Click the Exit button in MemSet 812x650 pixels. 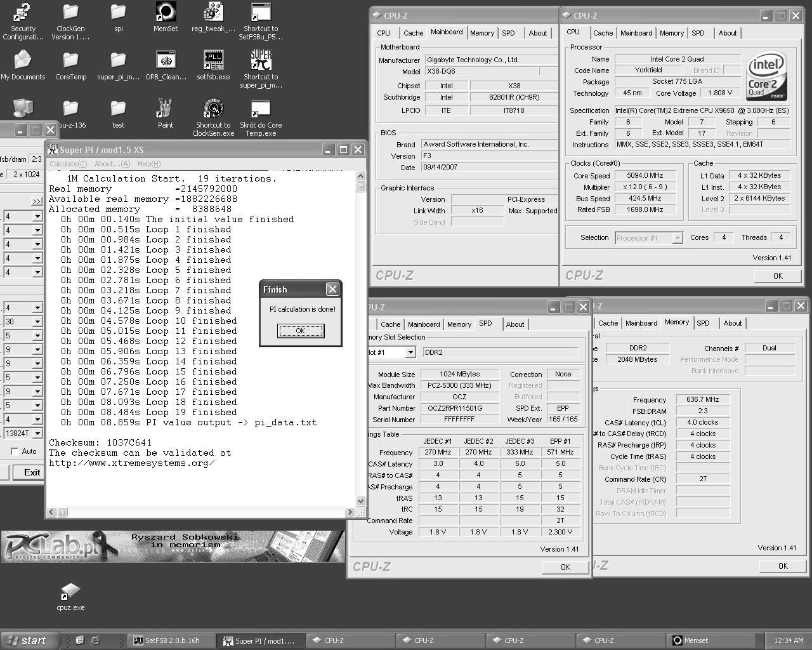point(32,472)
